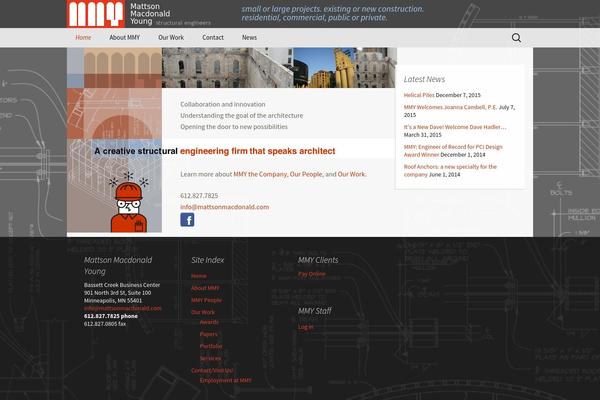This screenshot has width=600, height=400.
Task: Open Roof Anchors specialty news article
Action: pos(450,170)
